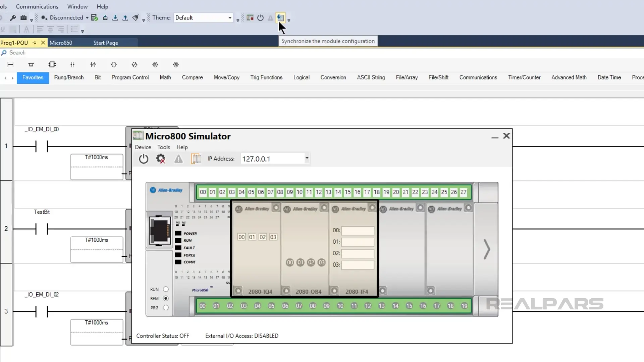
Task: Click the download to controller icon
Action: pos(115,18)
